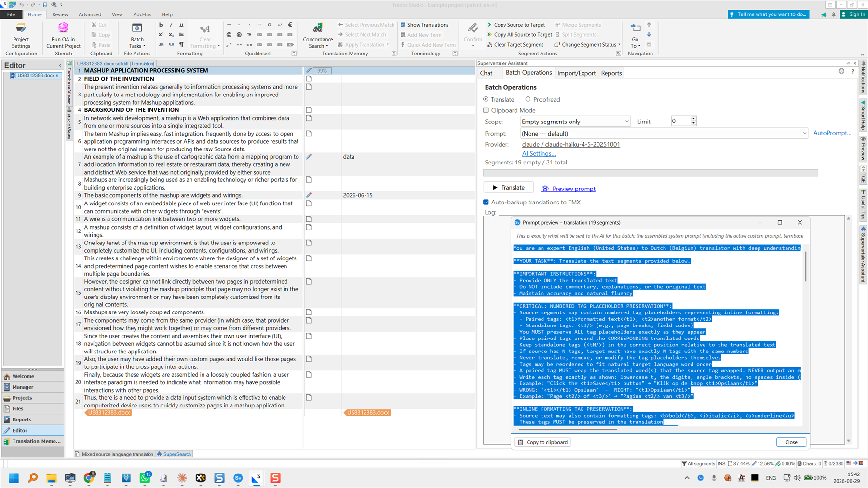Apply superscript formatting
Viewport: 868px width, 488px height.
pos(161,35)
